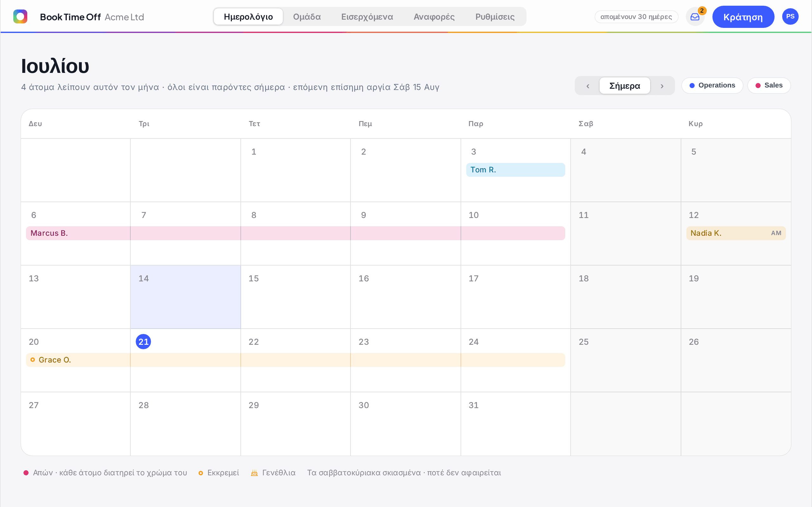
Task: Click the Book Time Off logo icon
Action: [20, 17]
